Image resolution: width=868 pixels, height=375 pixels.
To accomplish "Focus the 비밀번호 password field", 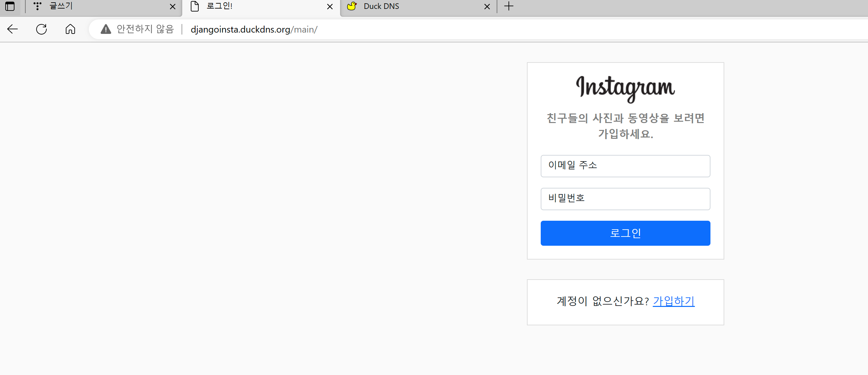I will pyautogui.click(x=625, y=199).
